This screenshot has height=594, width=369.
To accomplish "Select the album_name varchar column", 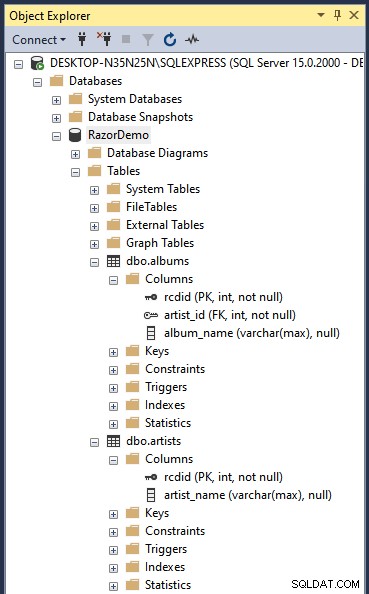I will tap(252, 333).
